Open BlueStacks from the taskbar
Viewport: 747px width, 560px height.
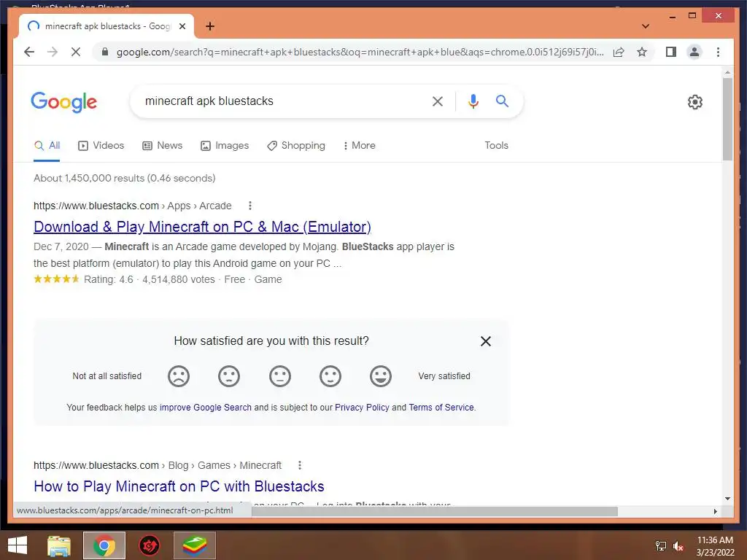195,545
